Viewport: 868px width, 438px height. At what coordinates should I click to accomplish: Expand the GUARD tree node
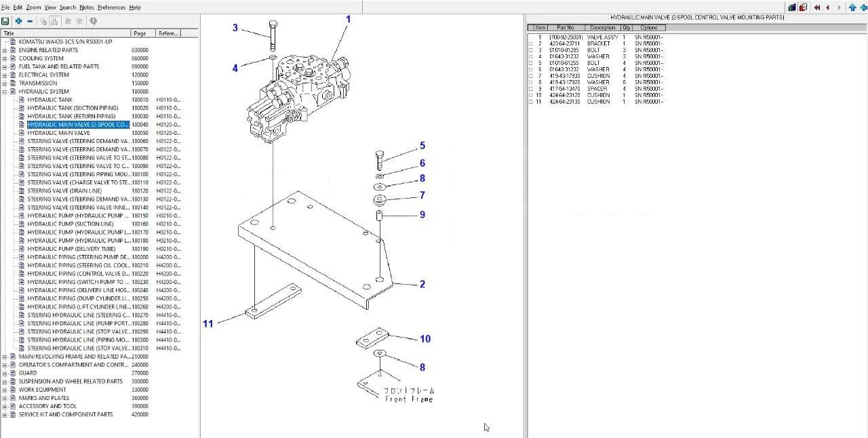pyautogui.click(x=5, y=373)
